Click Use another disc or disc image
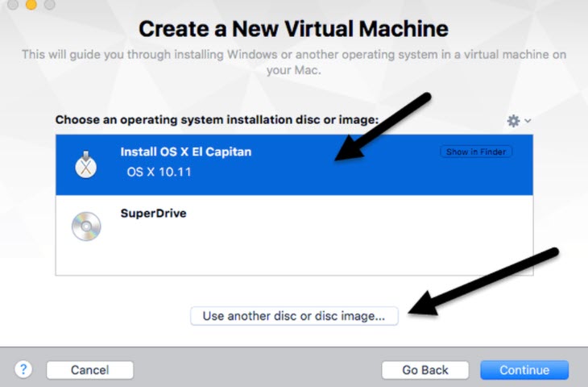 coord(294,316)
